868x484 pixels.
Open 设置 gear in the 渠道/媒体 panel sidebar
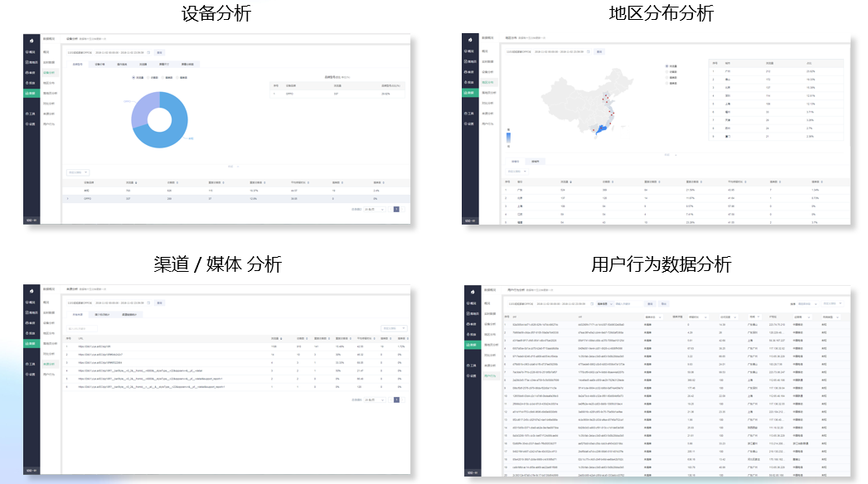31,374
